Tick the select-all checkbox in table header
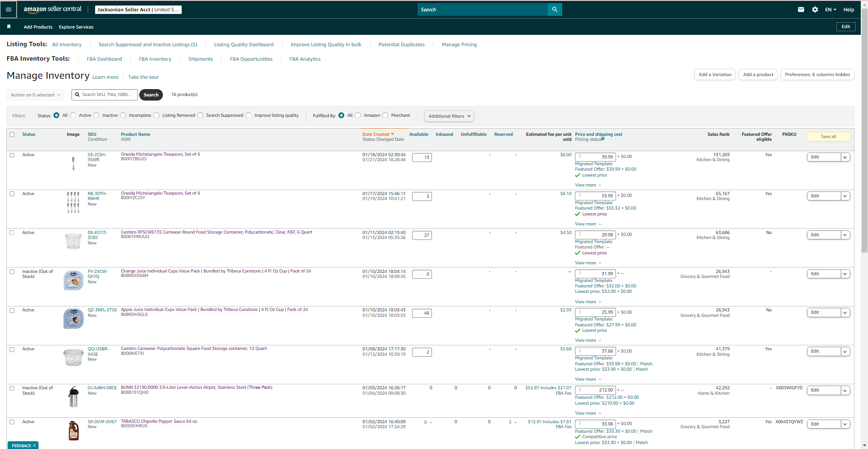 click(12, 134)
